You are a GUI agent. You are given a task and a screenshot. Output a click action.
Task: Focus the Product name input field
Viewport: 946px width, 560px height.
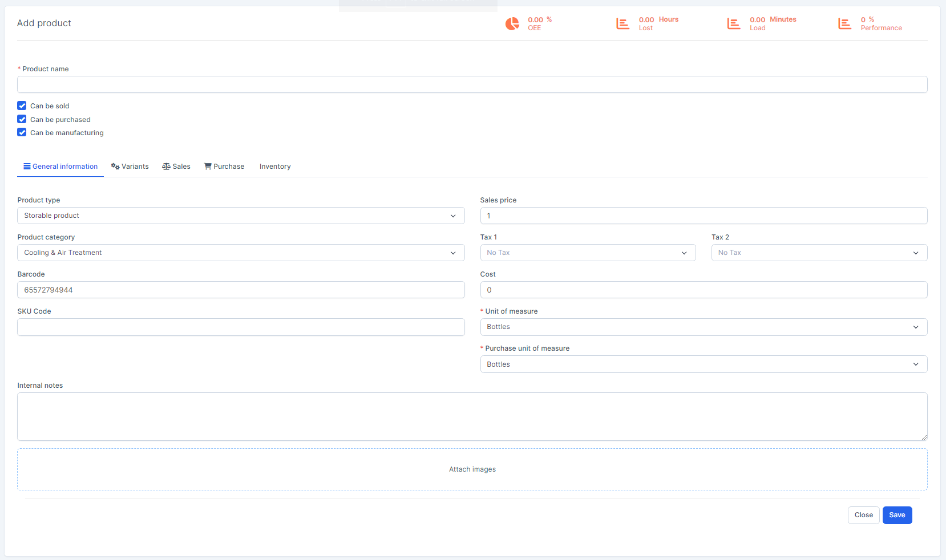(x=472, y=84)
